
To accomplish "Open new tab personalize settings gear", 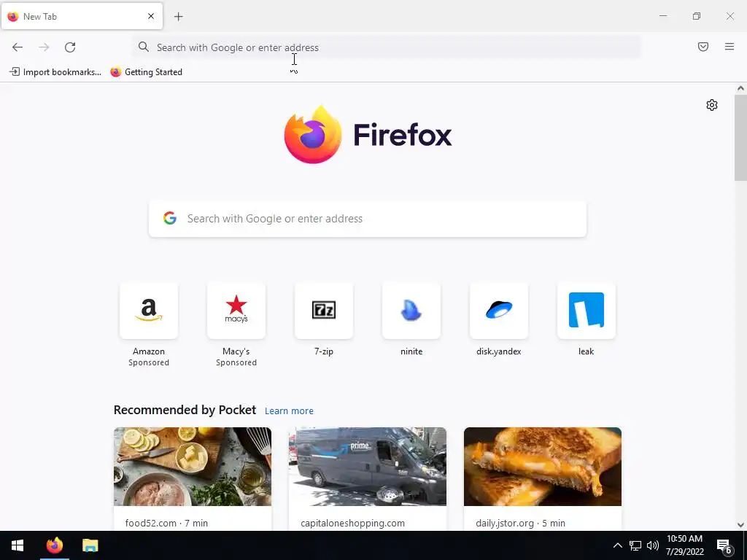I will [712, 105].
